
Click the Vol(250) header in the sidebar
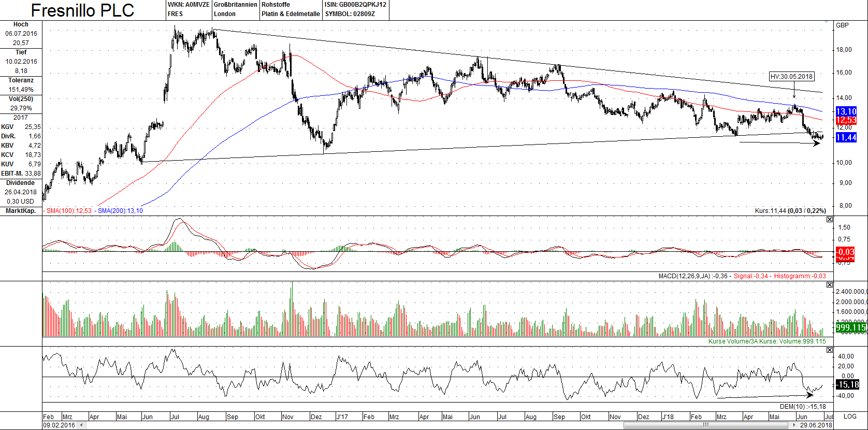[21, 99]
